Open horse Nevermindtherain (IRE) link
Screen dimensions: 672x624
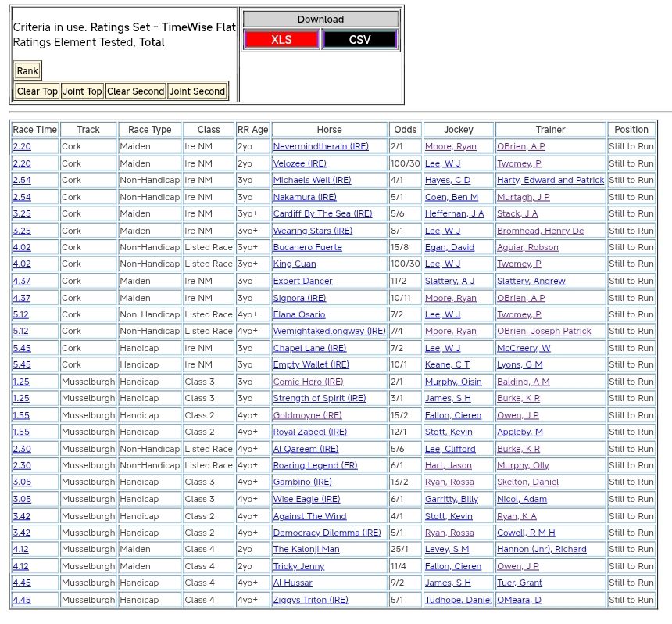[x=320, y=146]
